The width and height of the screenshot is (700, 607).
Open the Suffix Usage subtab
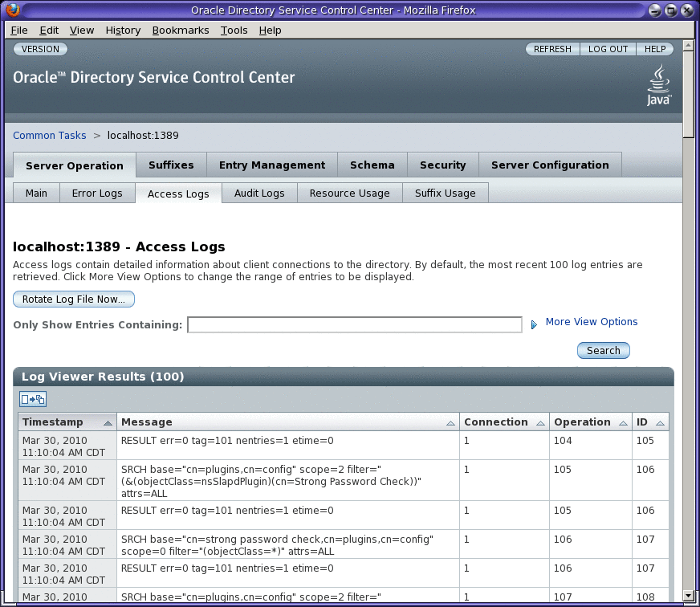[445, 193]
